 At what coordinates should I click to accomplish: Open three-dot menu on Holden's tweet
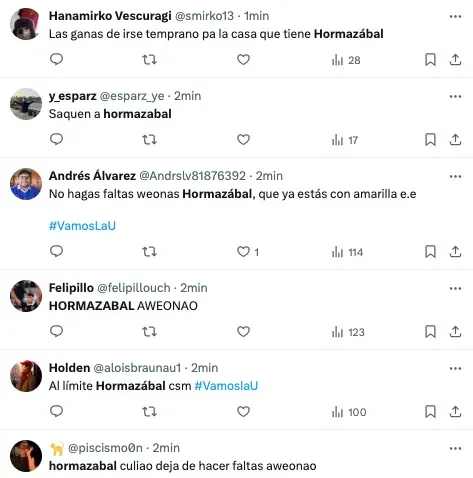point(455,369)
